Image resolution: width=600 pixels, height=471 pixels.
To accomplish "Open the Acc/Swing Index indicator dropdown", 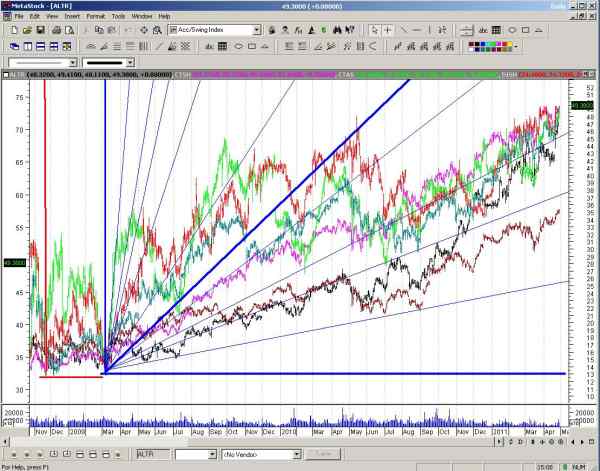I will click(x=257, y=30).
